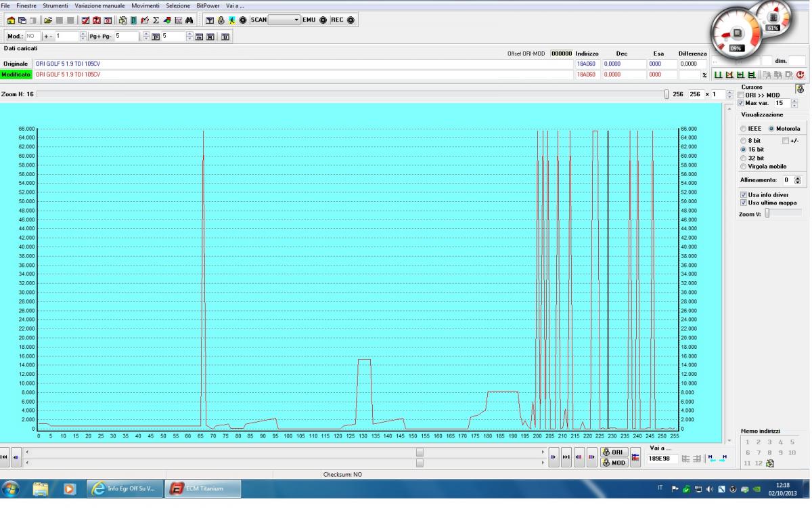Open Windows Explorer from the taskbar
The height and width of the screenshot is (508, 812).
42,488
